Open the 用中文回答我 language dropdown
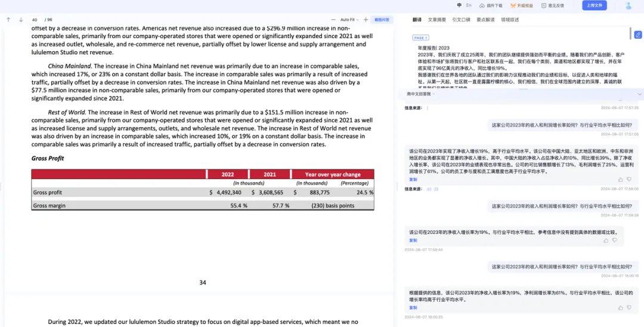The height and width of the screenshot is (327, 644). tap(420, 94)
